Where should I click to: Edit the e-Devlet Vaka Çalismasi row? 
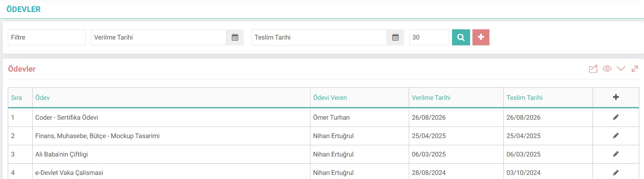coord(616,173)
